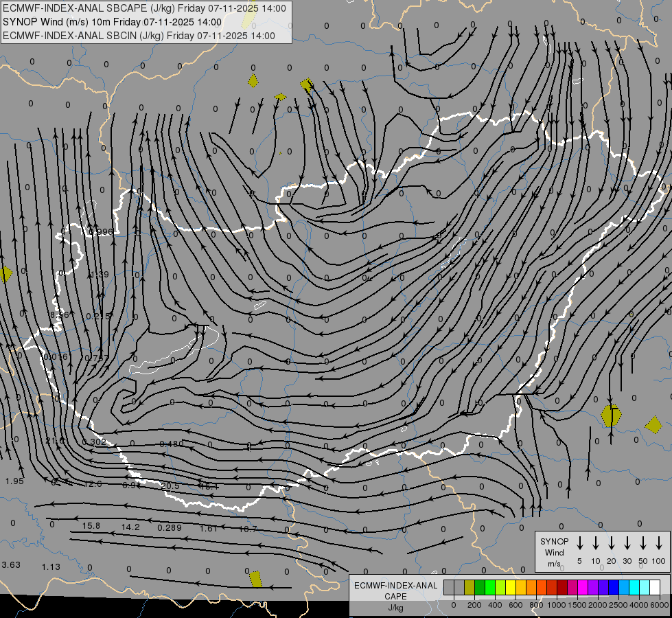Click the SBCIN title line in header
The height and width of the screenshot is (618, 672).
[x=139, y=36]
